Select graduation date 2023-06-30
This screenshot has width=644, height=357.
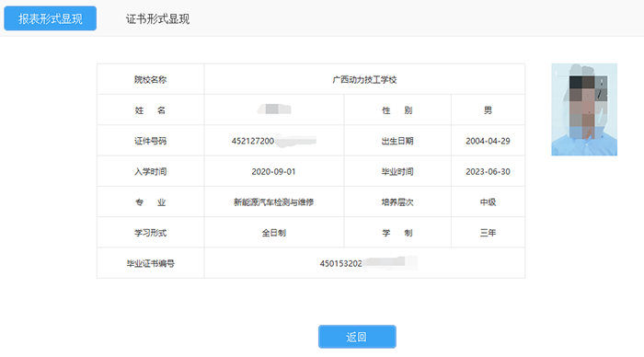coord(488,171)
